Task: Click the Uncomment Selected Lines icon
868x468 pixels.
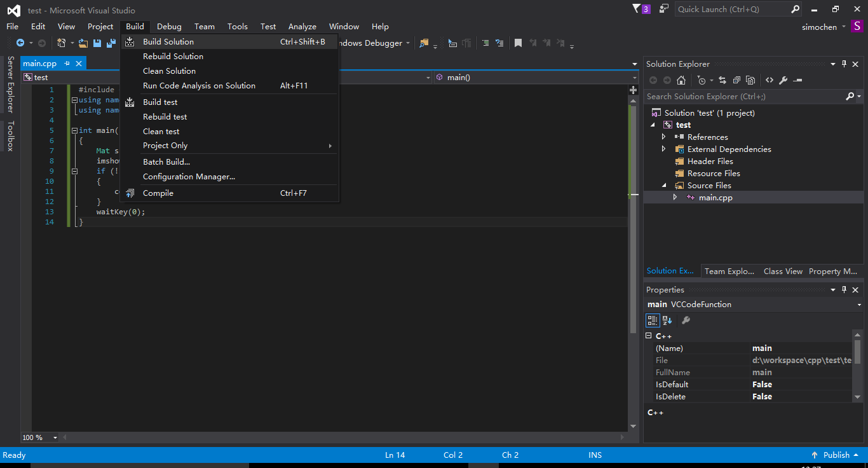Action: coord(499,43)
